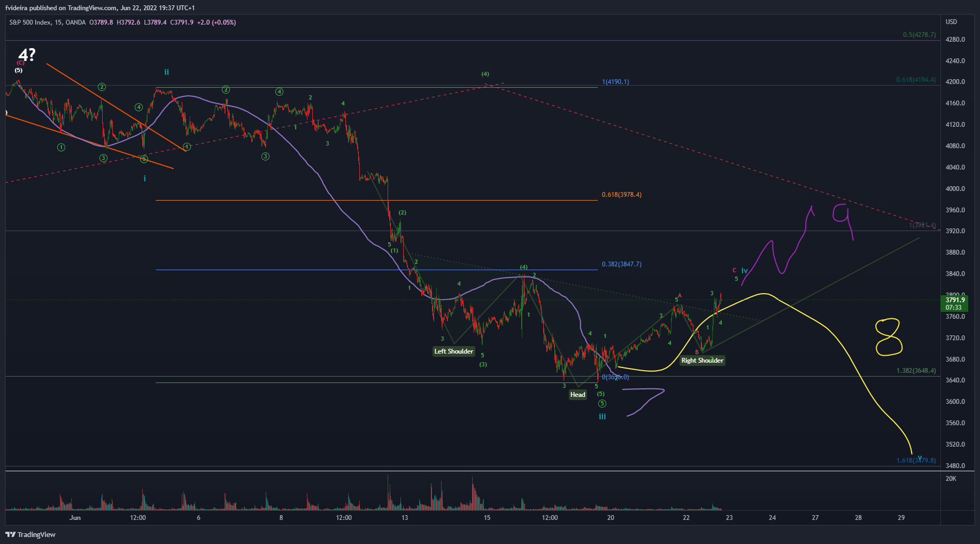Image resolution: width=980 pixels, height=544 pixels.
Task: Open the fvideira author name in the header
Action: (17, 8)
